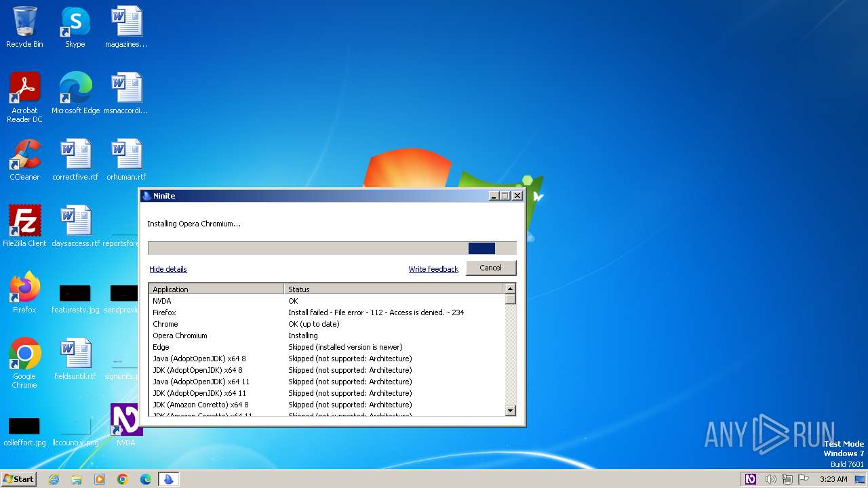Screen dimensions: 868x488
Task: Select JDK (AdoptOpenJDK) x64 11 row
Action: pos(327,393)
